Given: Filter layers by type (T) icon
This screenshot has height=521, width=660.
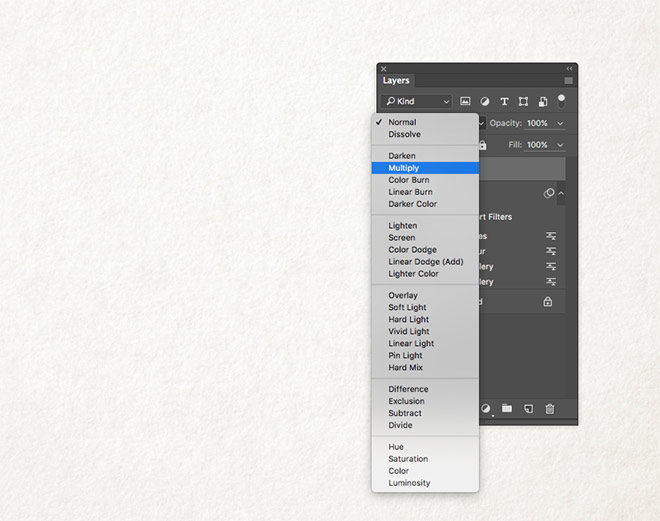Looking at the screenshot, I should pos(504,101).
